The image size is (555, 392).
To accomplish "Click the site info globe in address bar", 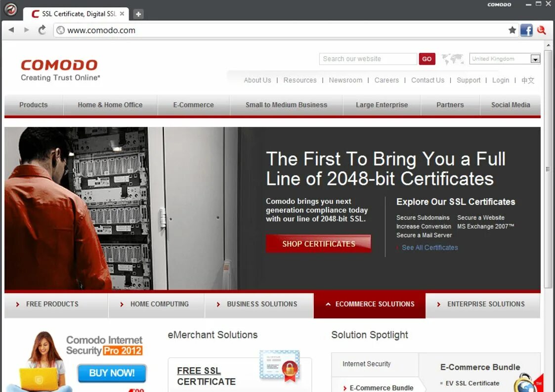I will pyautogui.click(x=60, y=30).
